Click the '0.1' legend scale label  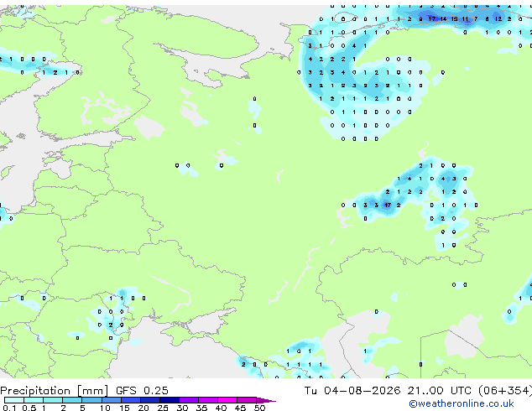[x=9, y=408]
